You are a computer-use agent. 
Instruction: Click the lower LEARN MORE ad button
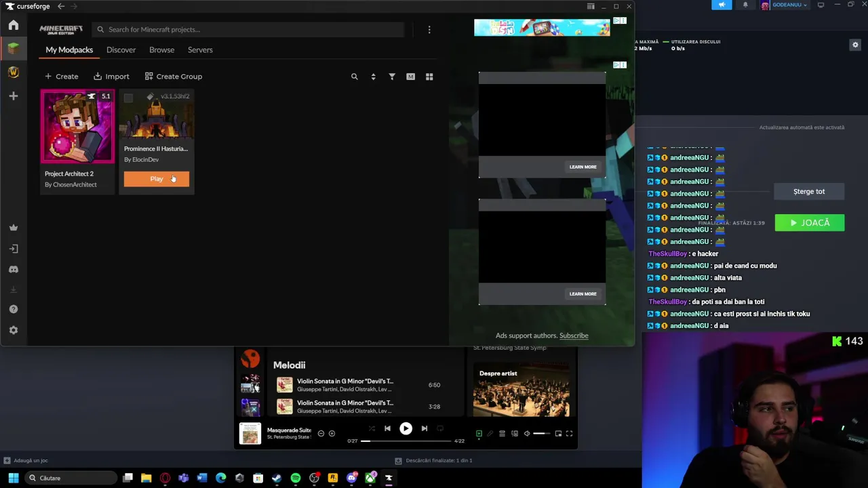click(x=583, y=293)
